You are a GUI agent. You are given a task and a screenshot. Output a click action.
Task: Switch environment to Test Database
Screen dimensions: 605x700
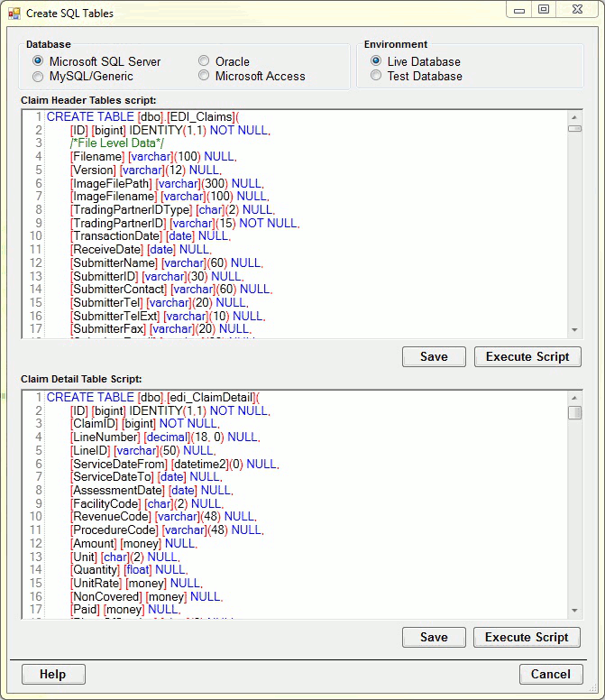pyautogui.click(x=376, y=77)
